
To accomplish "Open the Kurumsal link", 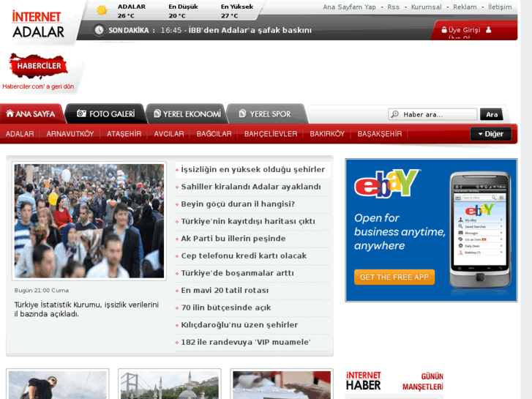I will pos(427,7).
